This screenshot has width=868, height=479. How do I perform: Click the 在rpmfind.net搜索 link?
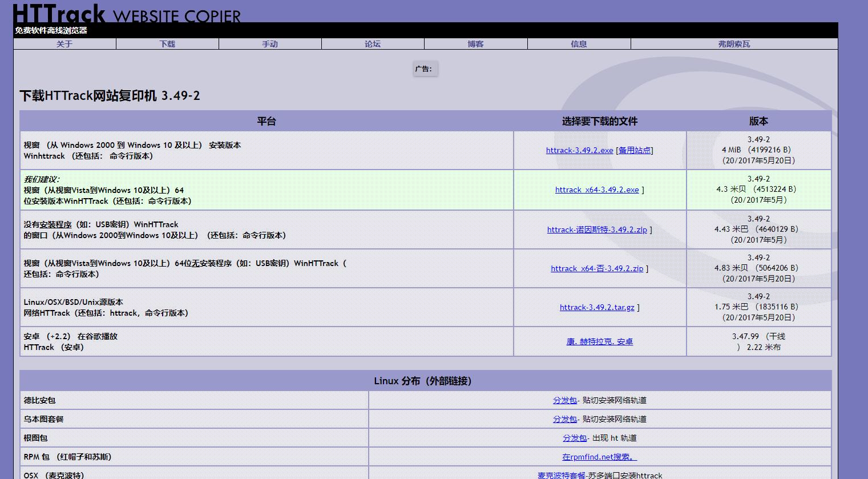[x=599, y=457]
